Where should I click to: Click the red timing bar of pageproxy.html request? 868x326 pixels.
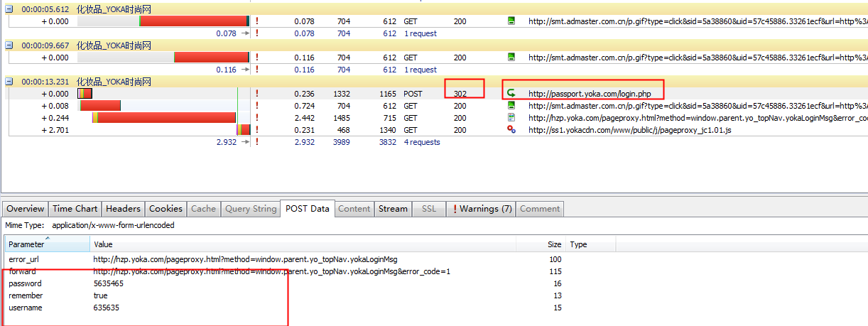pos(166,118)
